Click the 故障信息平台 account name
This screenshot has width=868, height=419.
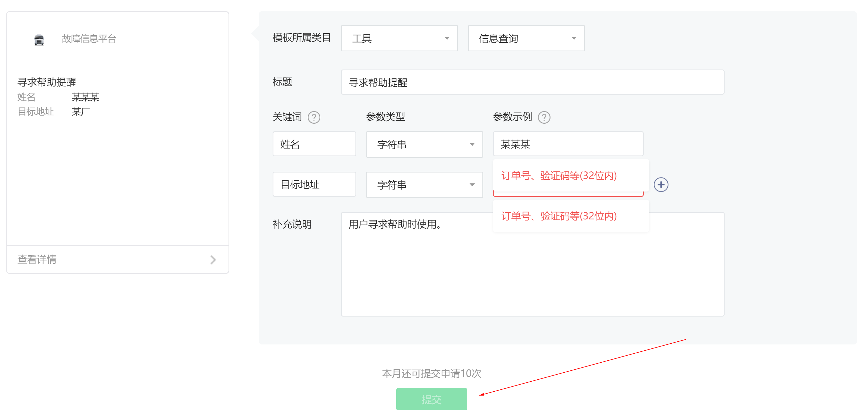89,39
